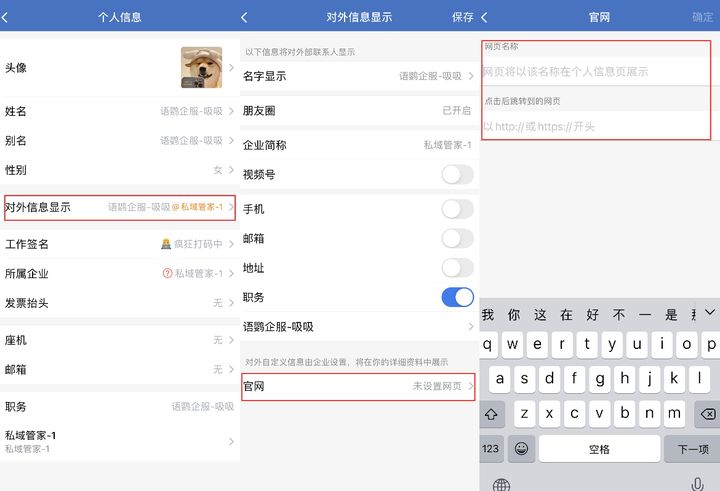Collapse the keyboard suggestion bar chevron
The image size is (720, 491).
(708, 314)
